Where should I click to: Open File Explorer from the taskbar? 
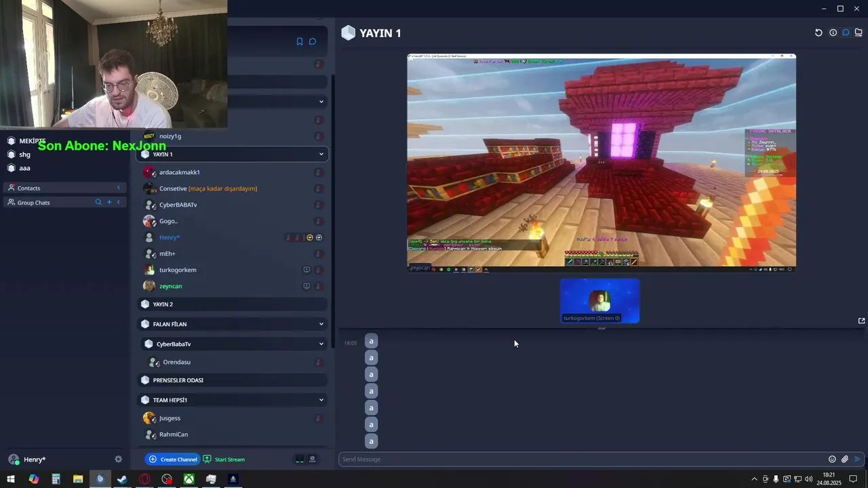(x=78, y=479)
